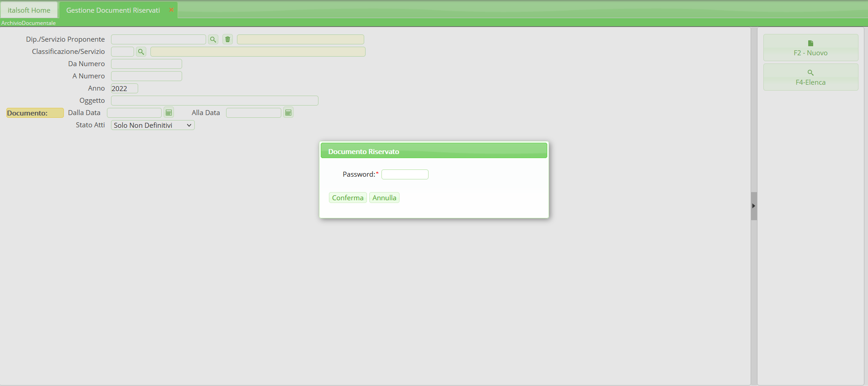868x386 pixels.
Task: Click the Dip./Servizio Proponente search magnifier icon
Action: pos(213,39)
